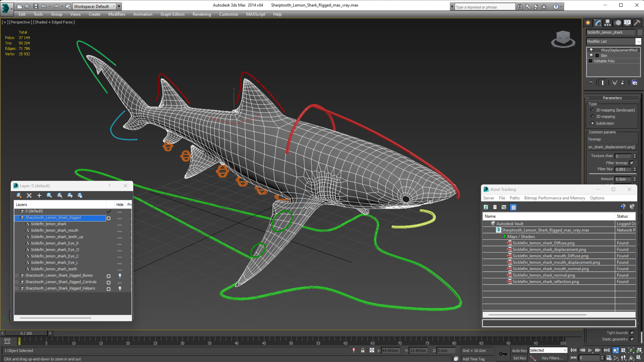Open Paths menu in Asset Tracking

[x=514, y=198]
